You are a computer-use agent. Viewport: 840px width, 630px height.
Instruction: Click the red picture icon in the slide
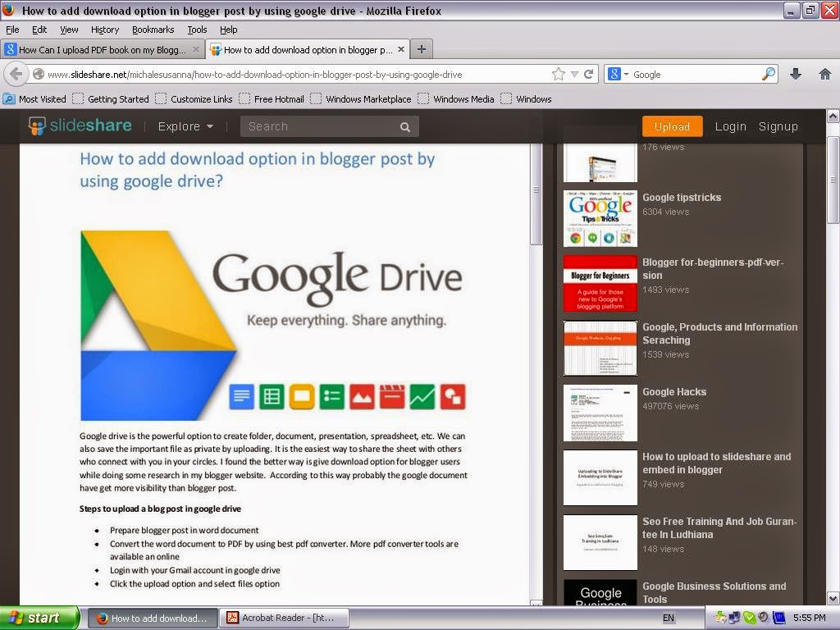tap(362, 396)
